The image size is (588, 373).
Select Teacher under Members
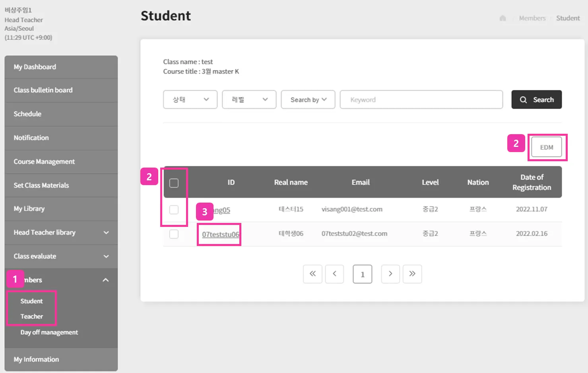click(32, 316)
